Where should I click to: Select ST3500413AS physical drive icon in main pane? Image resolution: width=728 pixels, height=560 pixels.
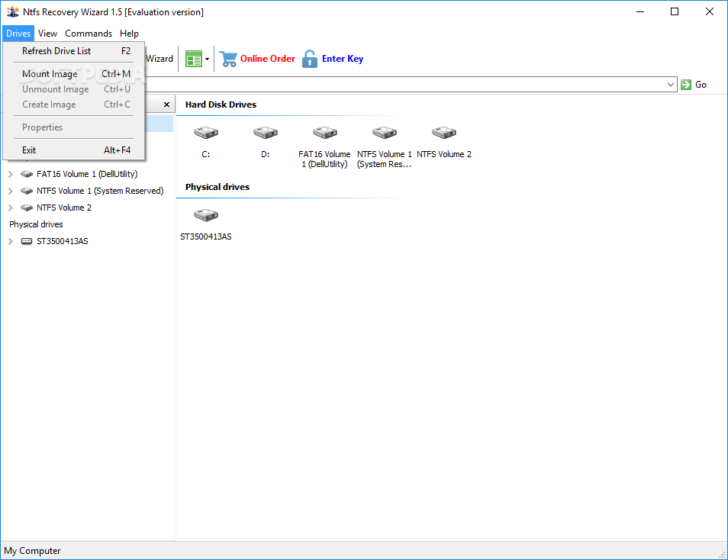pos(206,215)
